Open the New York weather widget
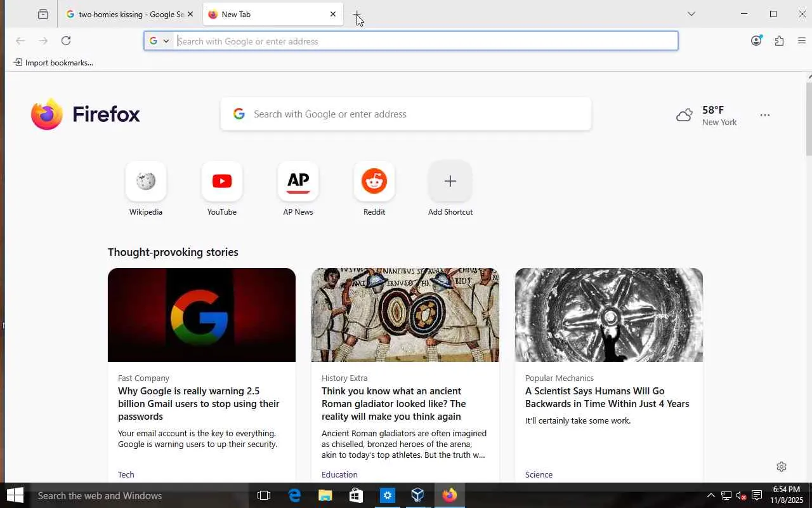Image resolution: width=812 pixels, height=508 pixels. 707,116
